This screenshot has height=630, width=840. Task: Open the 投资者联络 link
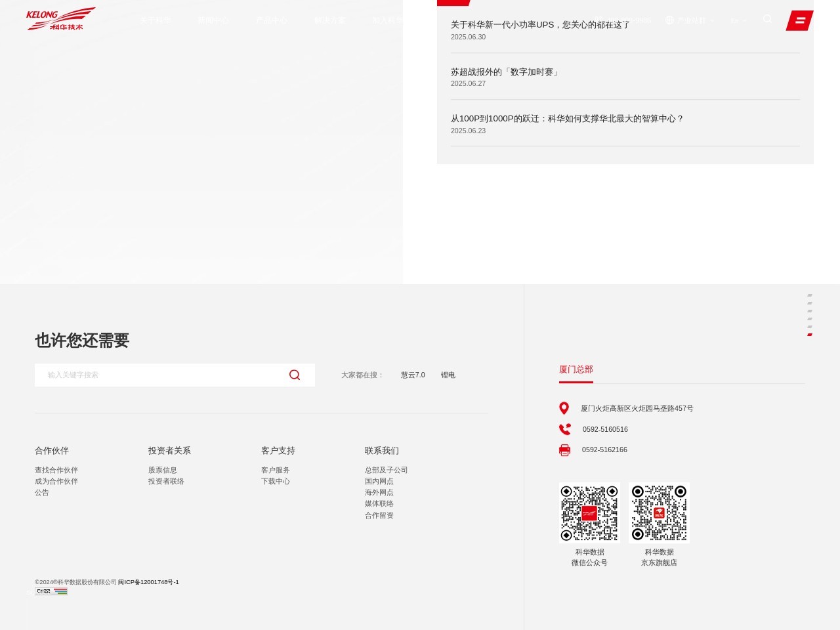pyautogui.click(x=166, y=482)
